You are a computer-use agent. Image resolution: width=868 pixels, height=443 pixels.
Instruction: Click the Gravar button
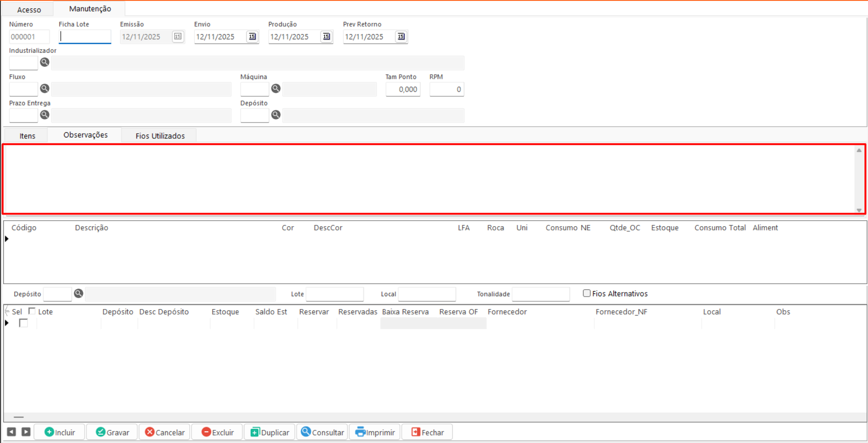pyautogui.click(x=112, y=432)
